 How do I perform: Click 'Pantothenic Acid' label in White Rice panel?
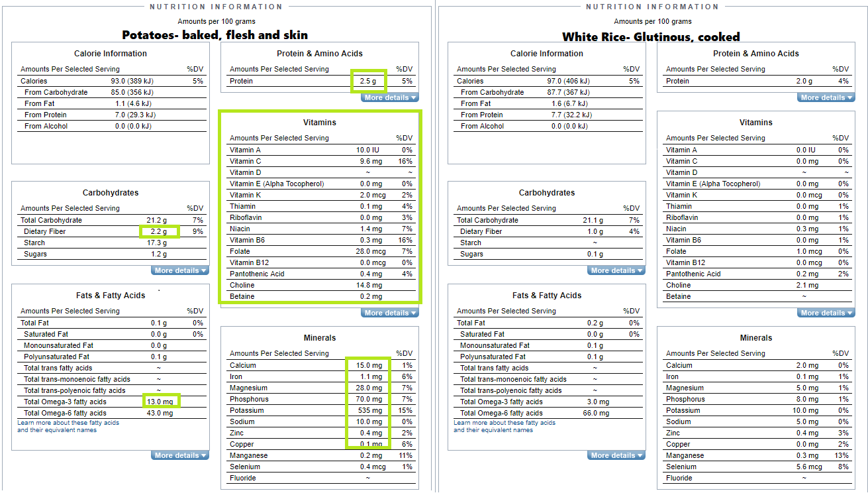click(x=693, y=274)
